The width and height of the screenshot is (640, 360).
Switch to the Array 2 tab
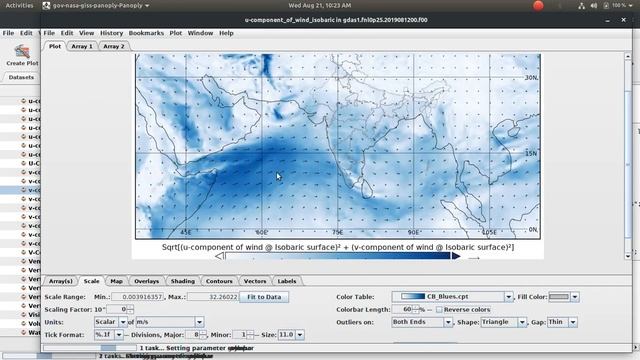pyautogui.click(x=113, y=46)
